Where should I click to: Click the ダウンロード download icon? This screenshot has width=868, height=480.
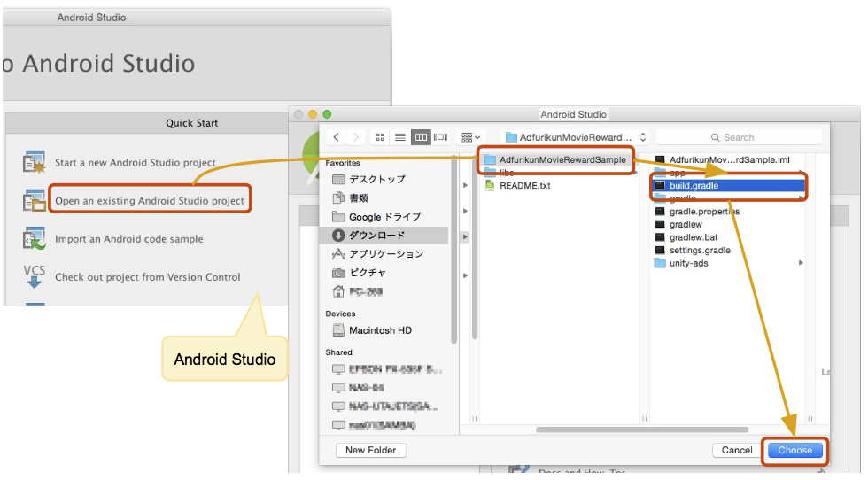pyautogui.click(x=338, y=236)
